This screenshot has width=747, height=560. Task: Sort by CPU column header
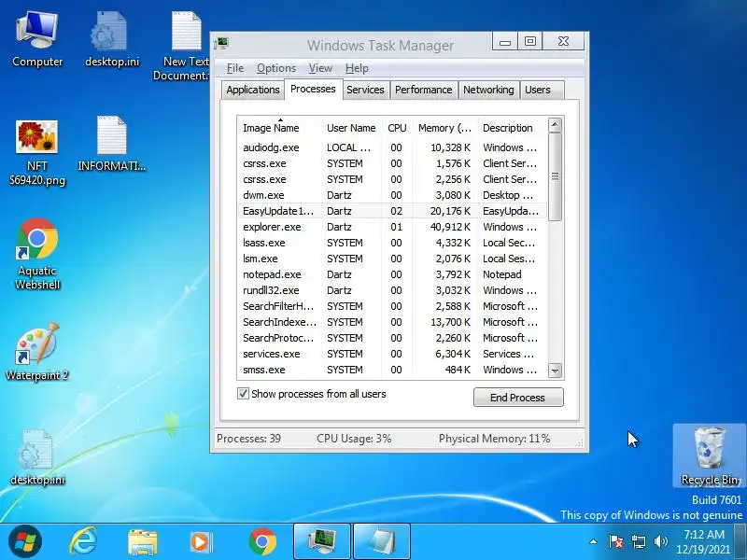pyautogui.click(x=397, y=128)
